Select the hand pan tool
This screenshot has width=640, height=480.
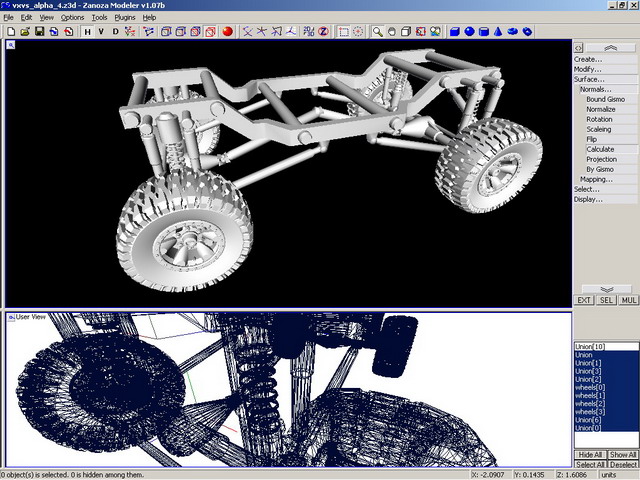(392, 32)
